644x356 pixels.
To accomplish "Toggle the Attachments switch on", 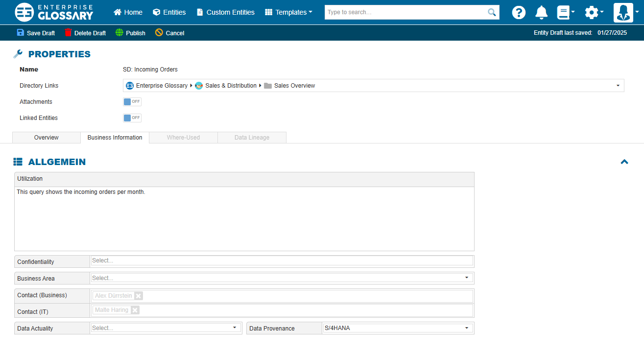I will click(x=132, y=102).
